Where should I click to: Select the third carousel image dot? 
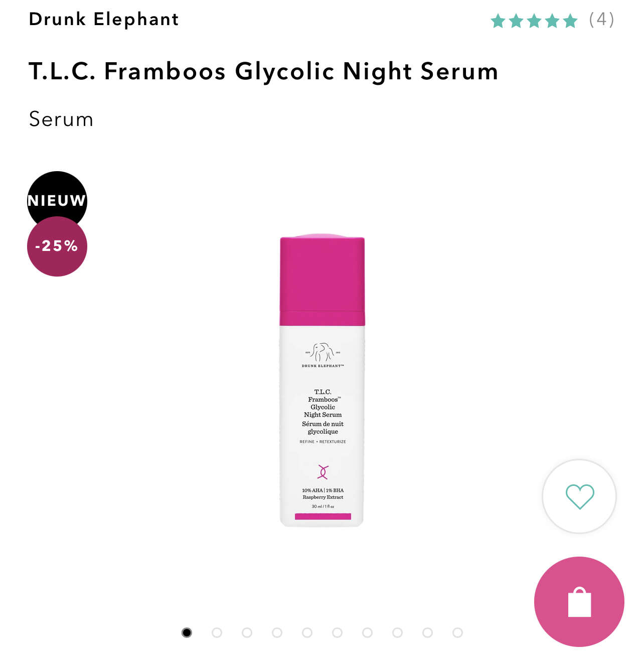click(x=247, y=632)
